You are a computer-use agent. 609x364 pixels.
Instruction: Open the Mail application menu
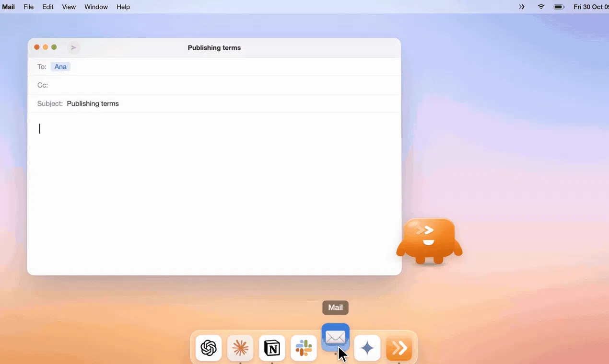point(9,7)
